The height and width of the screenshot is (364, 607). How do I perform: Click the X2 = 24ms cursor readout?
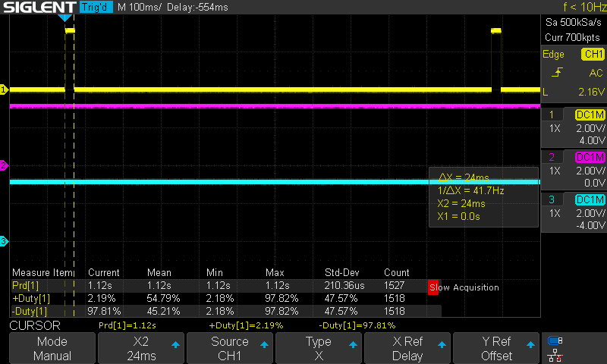461,203
